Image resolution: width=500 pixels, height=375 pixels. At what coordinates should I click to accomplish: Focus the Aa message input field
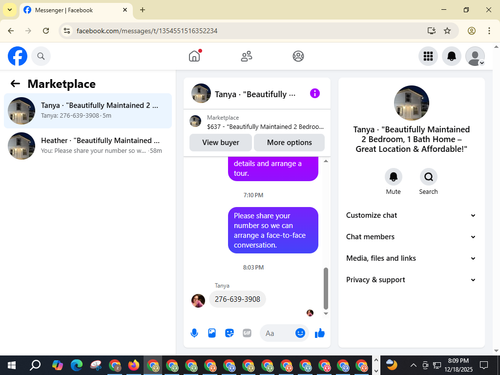(x=277, y=333)
